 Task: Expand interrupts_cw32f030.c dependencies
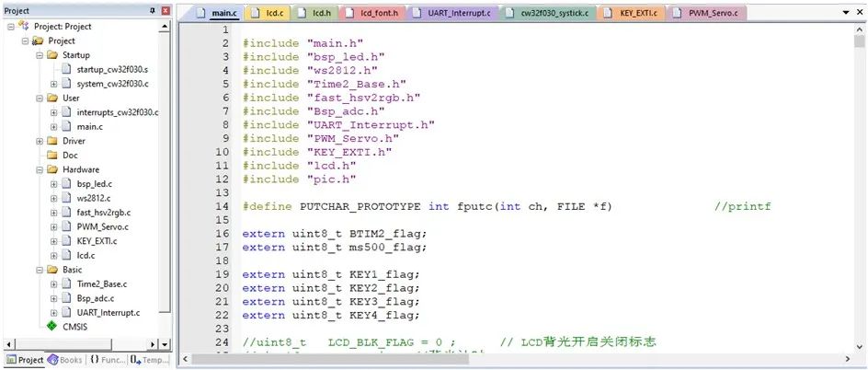(53, 112)
